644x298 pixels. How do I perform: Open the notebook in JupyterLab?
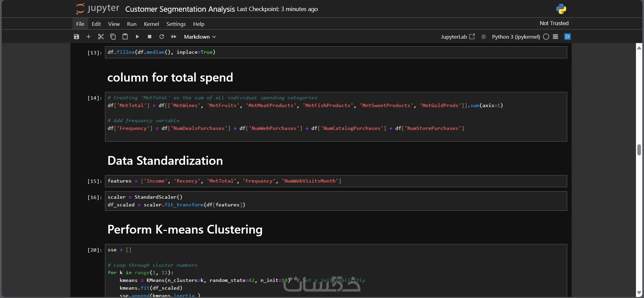point(458,37)
